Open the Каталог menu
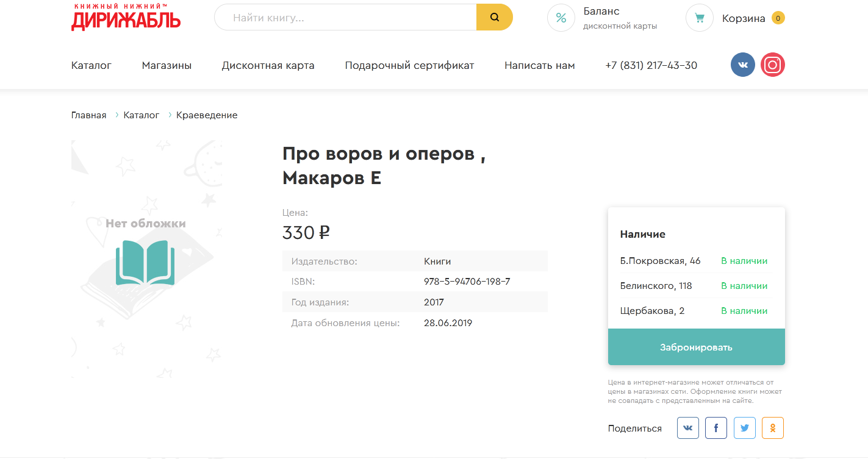The image size is (868, 459). pyautogui.click(x=91, y=66)
